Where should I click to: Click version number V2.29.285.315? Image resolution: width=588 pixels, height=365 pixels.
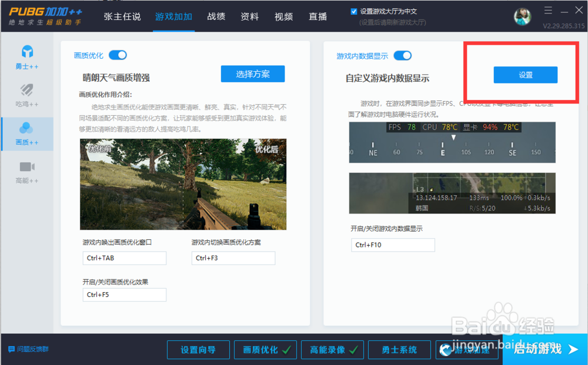[564, 26]
